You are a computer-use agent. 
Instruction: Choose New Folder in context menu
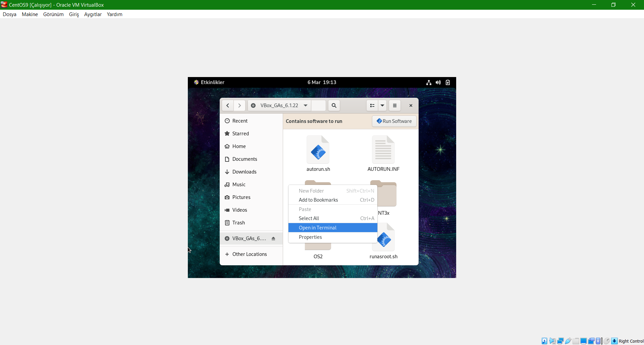[333, 191]
